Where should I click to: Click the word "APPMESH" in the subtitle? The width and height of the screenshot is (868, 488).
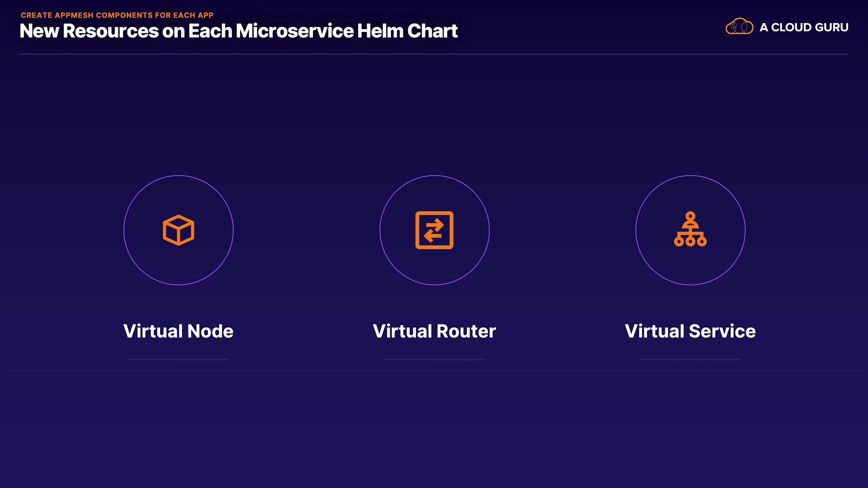[x=74, y=15]
